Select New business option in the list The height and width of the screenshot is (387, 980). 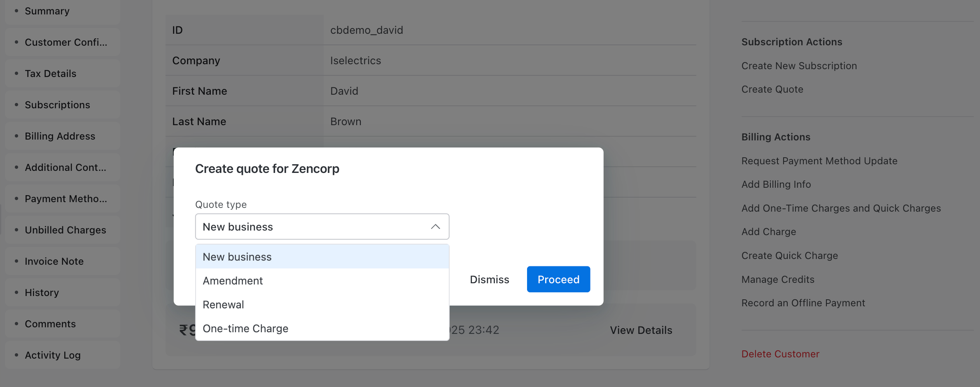237,257
